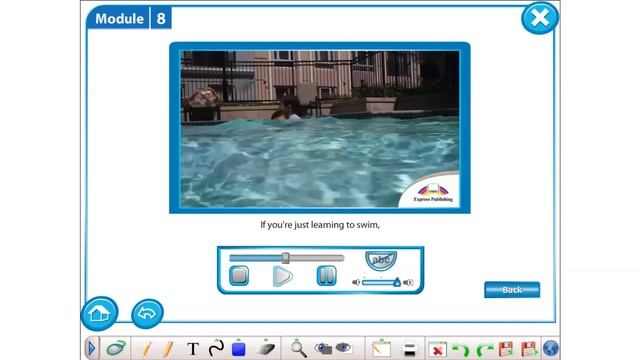Go to the home screen
The width and height of the screenshot is (640, 360).
(x=99, y=313)
